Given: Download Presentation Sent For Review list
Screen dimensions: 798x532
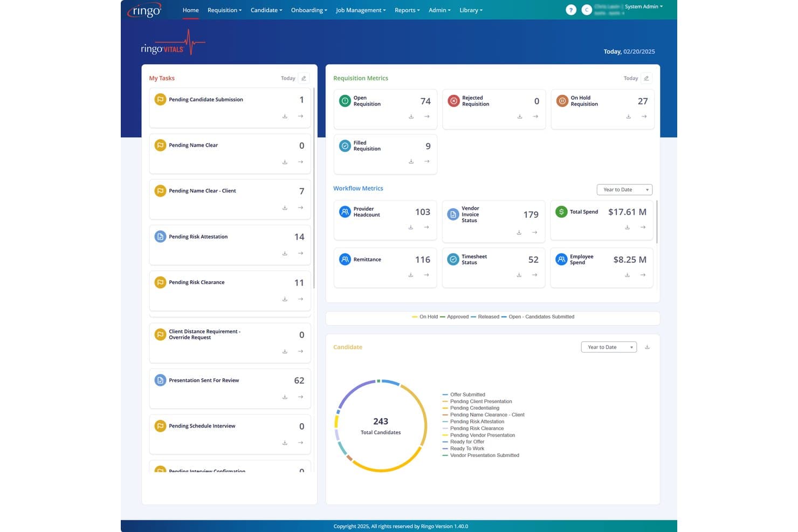Looking at the screenshot, I should (285, 397).
